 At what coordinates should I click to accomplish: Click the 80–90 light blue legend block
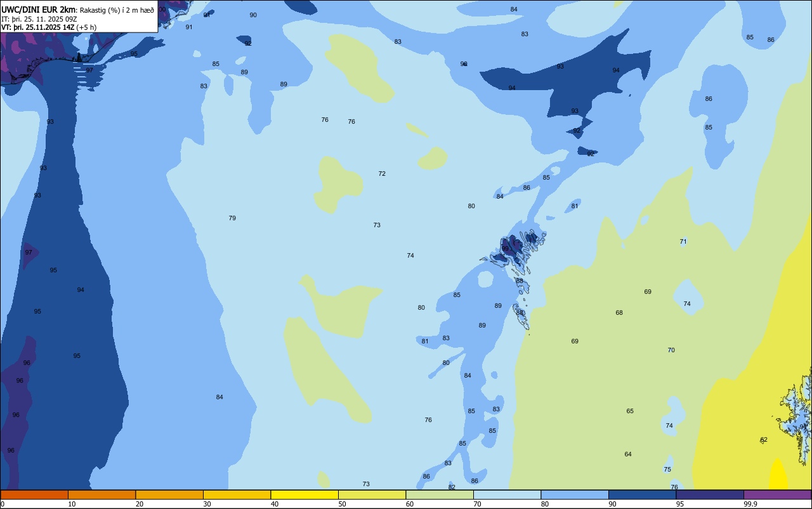tap(575, 494)
